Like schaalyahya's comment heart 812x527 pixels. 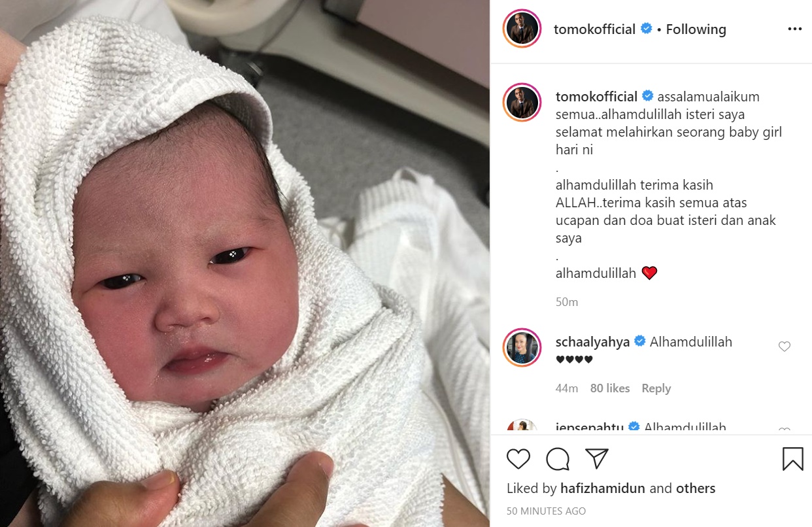pyautogui.click(x=785, y=347)
